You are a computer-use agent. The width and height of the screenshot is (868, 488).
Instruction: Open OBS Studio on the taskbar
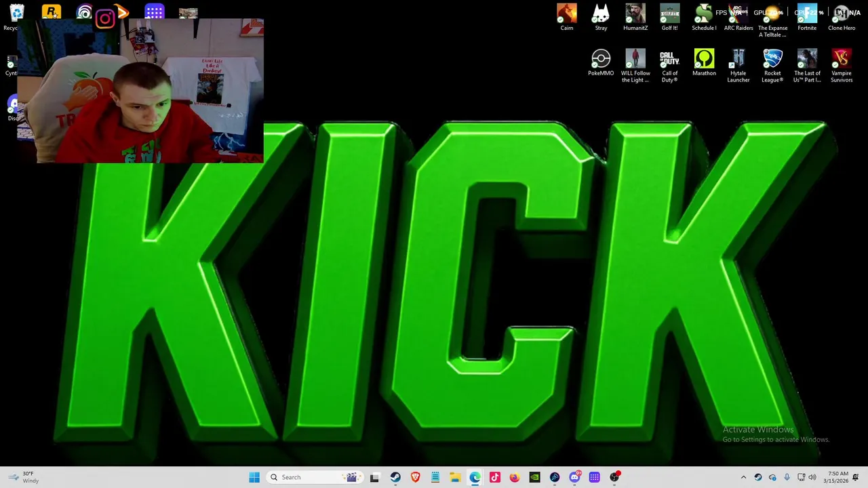click(x=614, y=477)
